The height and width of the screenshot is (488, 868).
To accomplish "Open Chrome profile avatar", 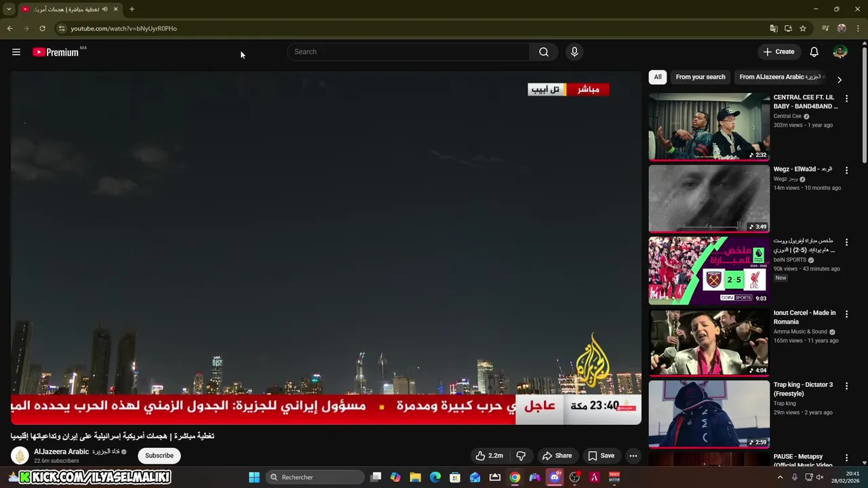I will click(842, 28).
